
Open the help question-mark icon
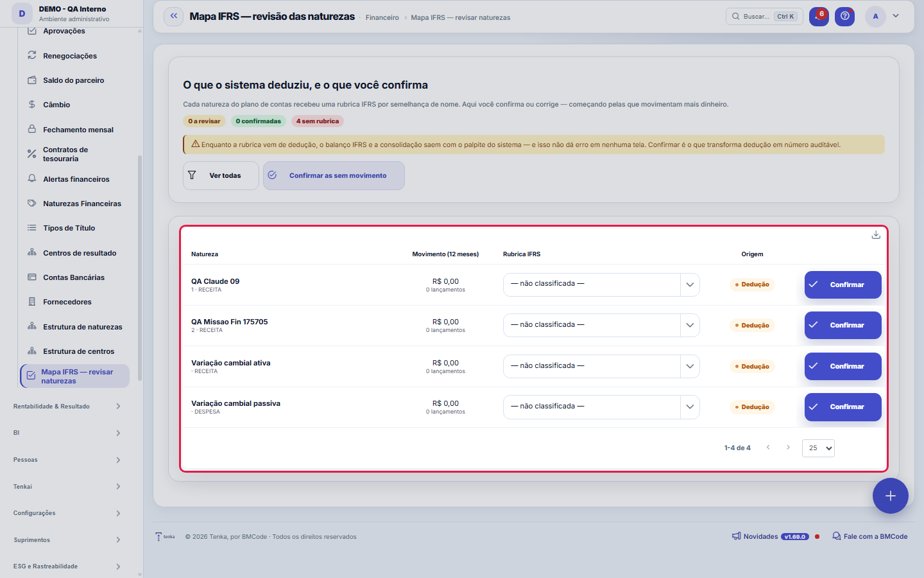(x=844, y=17)
